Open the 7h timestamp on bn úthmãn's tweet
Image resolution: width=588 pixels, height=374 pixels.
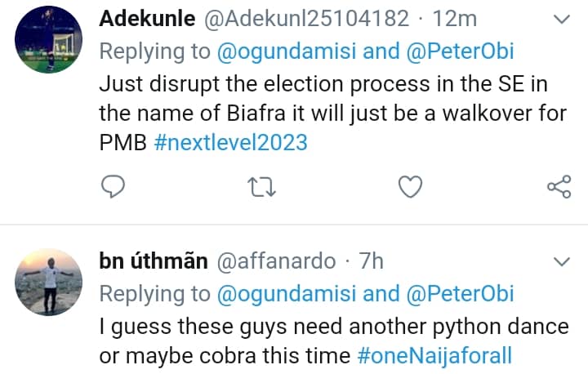pyautogui.click(x=372, y=262)
